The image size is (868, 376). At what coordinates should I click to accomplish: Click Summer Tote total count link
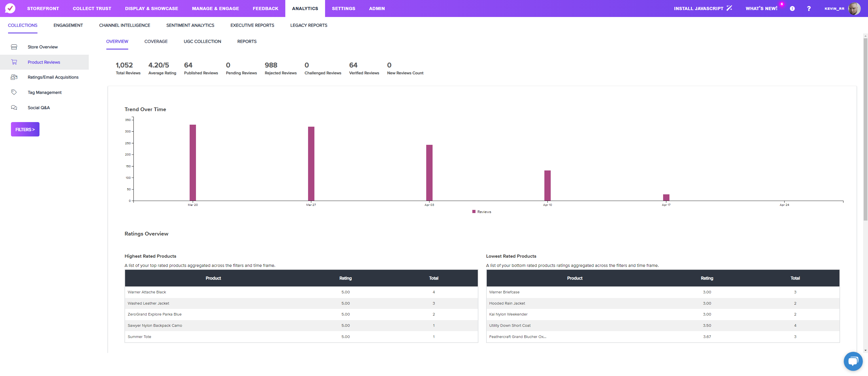point(434,337)
